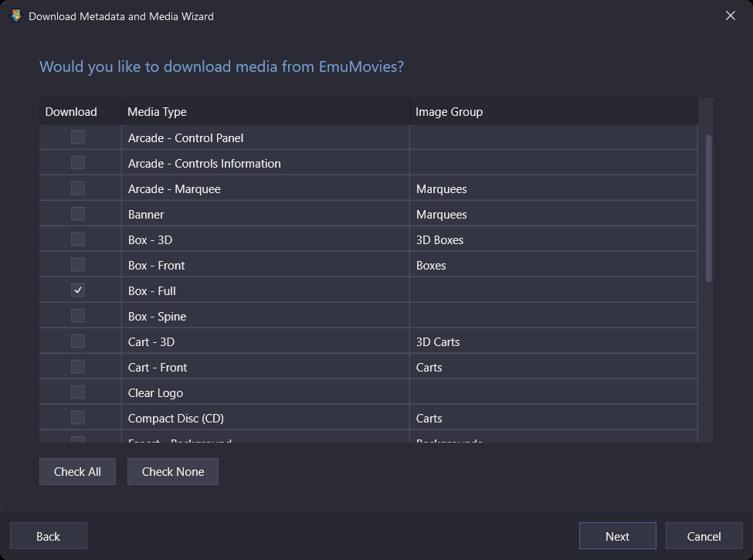
Task: Click the '3D Carts' image group cell
Action: 554,341
